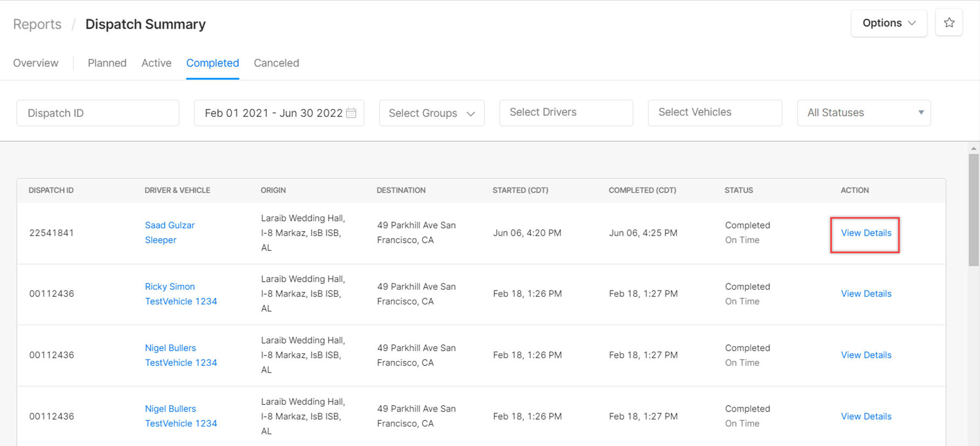The width and height of the screenshot is (980, 446).
Task: Click the STATUS column header
Action: tap(739, 191)
